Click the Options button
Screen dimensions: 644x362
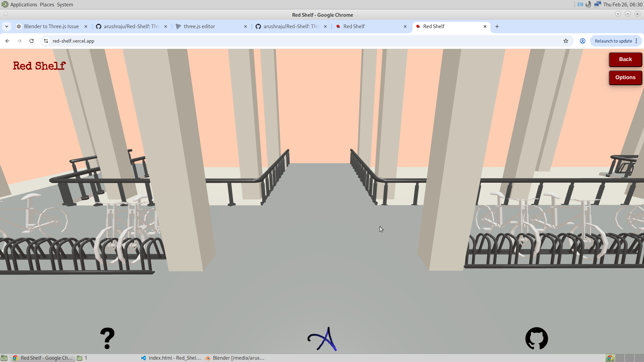point(625,77)
